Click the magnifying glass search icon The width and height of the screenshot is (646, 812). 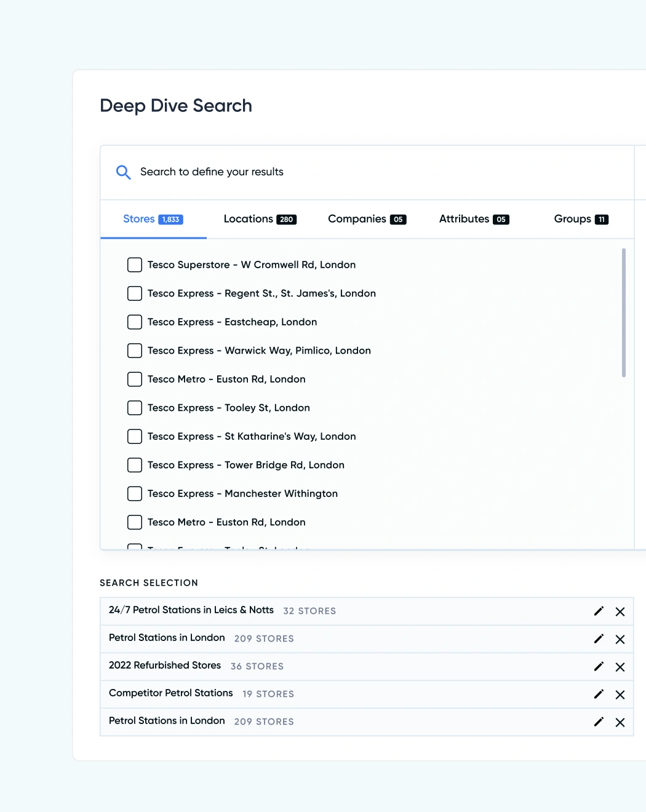tap(123, 172)
